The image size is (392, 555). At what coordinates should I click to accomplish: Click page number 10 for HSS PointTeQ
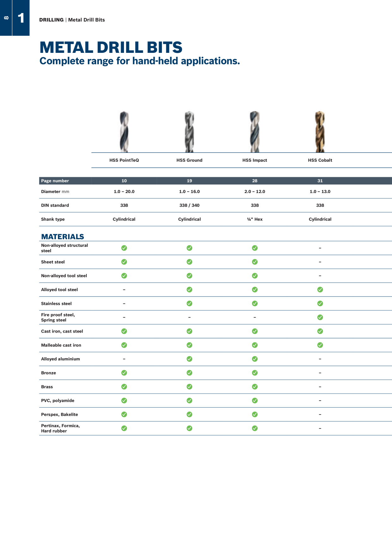[x=124, y=181]
